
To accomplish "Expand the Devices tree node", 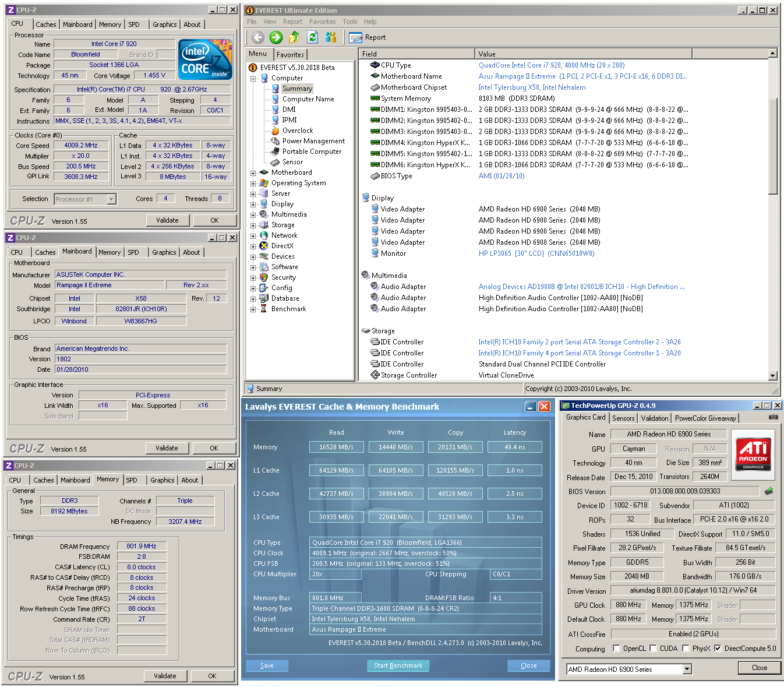I will click(x=253, y=256).
